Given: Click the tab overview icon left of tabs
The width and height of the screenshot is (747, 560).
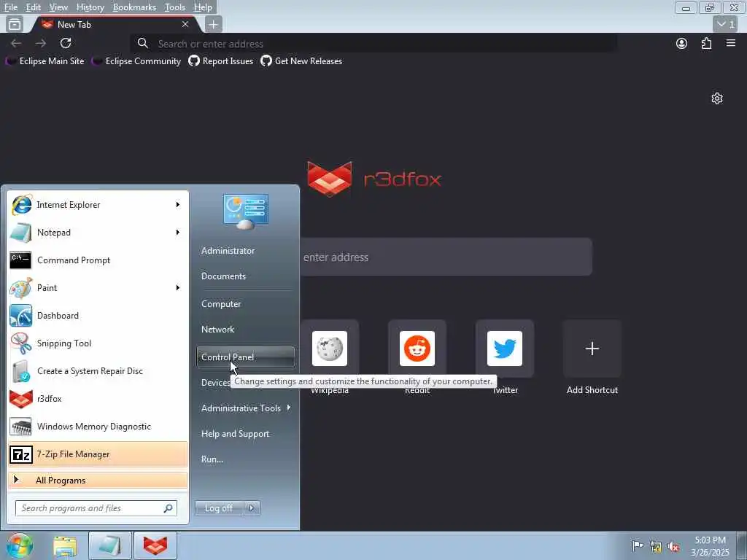Looking at the screenshot, I should point(15,24).
